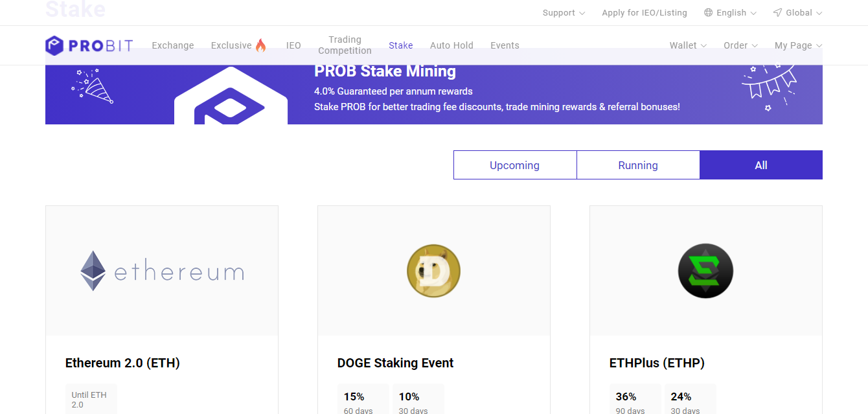868x414 pixels.
Task: Click the PROB hexagon logo in banner
Action: (x=230, y=97)
